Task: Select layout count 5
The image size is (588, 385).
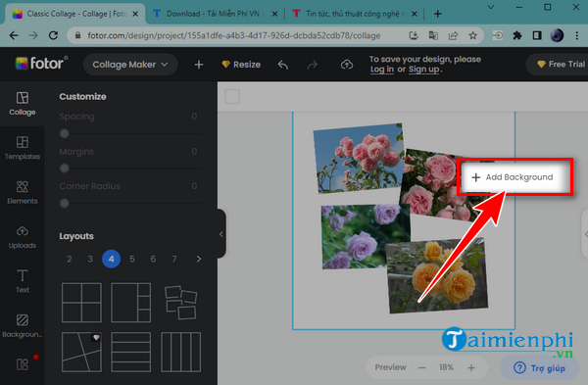Action: click(x=132, y=259)
